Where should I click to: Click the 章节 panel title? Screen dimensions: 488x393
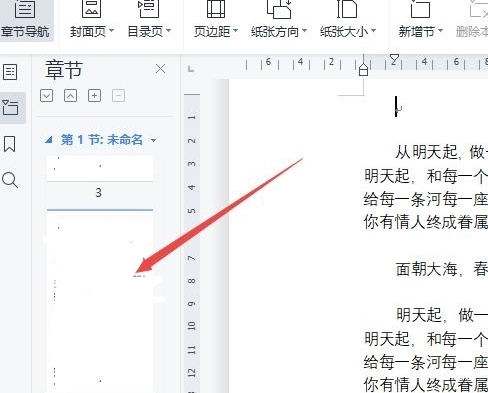(x=63, y=70)
